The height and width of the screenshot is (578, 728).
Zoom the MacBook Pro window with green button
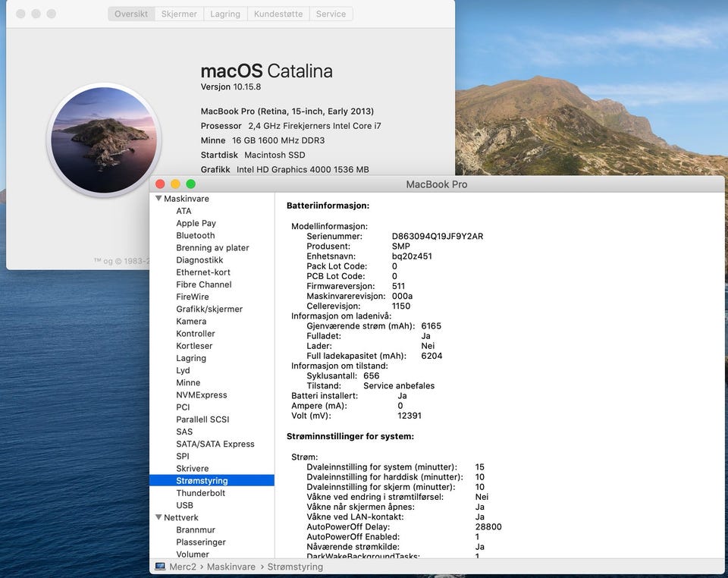click(x=191, y=184)
